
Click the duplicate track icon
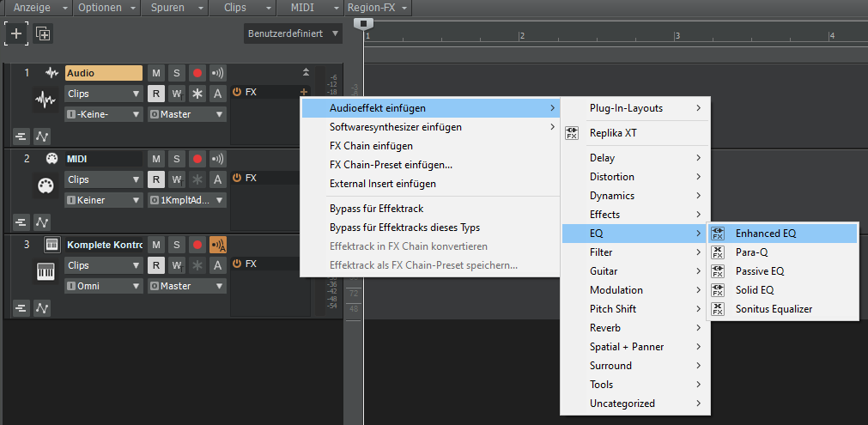pos(43,33)
